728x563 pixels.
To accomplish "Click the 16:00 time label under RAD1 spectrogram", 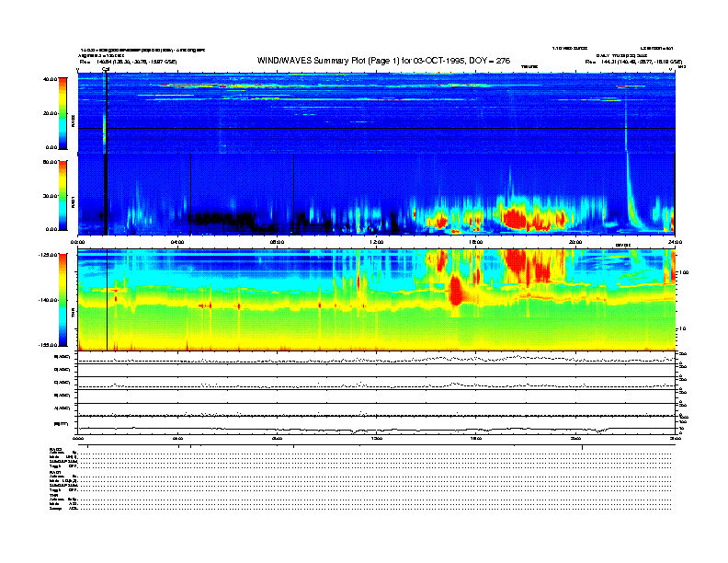I will click(476, 242).
